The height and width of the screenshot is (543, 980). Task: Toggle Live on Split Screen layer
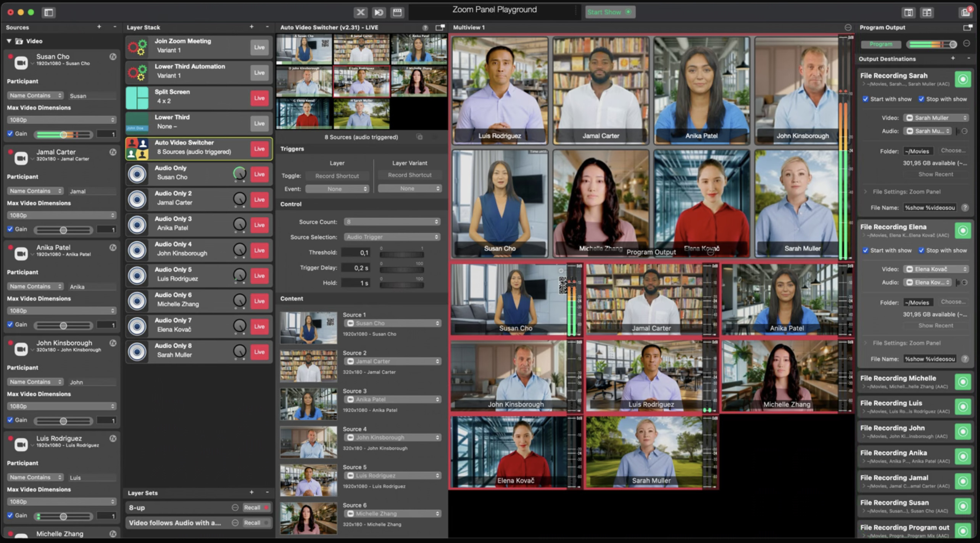[260, 98]
